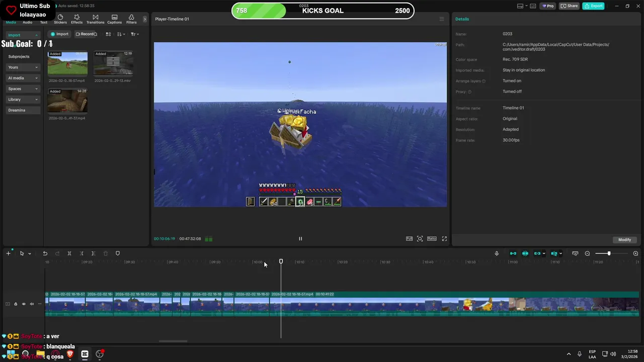Toggle main track magnet
The height and width of the screenshot is (362, 644).
point(513,253)
